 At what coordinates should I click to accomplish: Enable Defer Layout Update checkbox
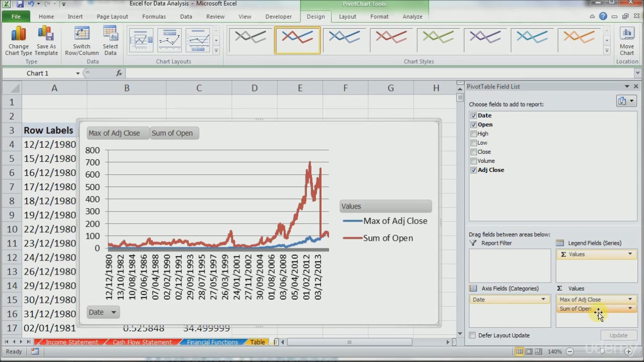pos(472,335)
